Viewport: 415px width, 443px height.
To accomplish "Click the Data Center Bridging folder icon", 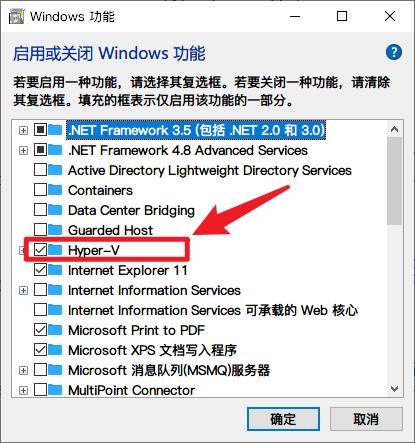I will 55,210.
